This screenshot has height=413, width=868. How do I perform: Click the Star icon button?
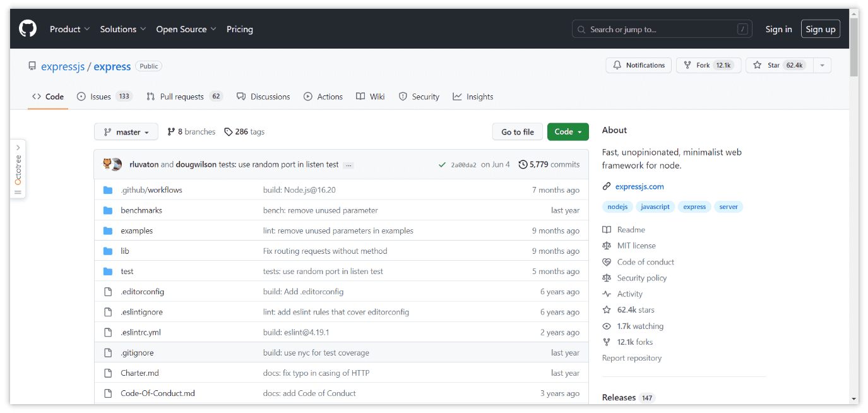coord(757,65)
